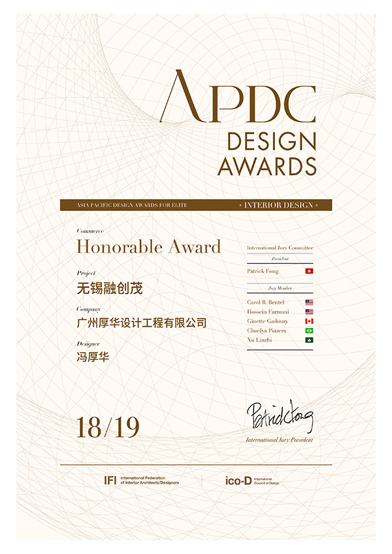Image resolution: width=392 pixels, height=554 pixels.
Task: Click the '18/19' year text
Action: click(x=108, y=427)
